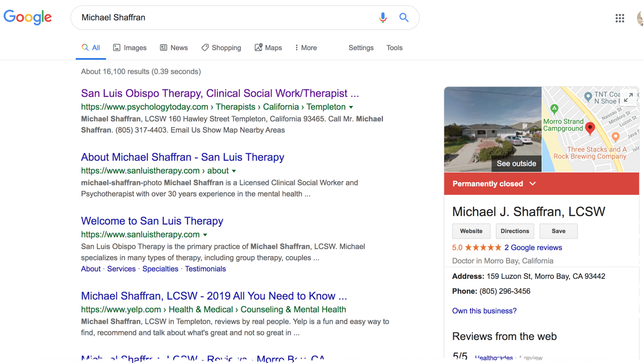
Task: Open the San Luis Obispo Therapy result
Action: 220,93
